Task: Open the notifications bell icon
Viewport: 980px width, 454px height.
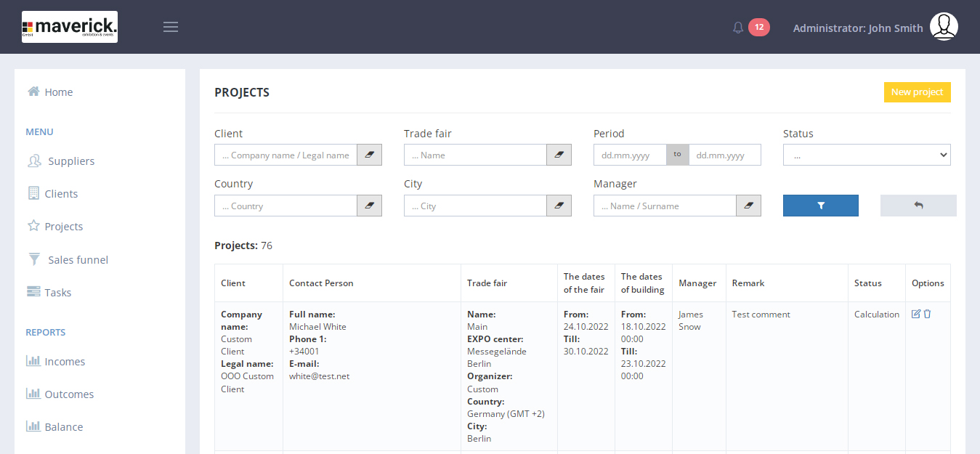Action: [738, 28]
